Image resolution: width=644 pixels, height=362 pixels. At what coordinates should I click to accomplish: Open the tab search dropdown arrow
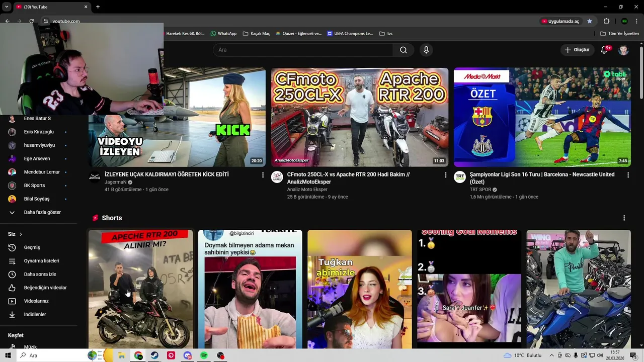tap(6, 7)
